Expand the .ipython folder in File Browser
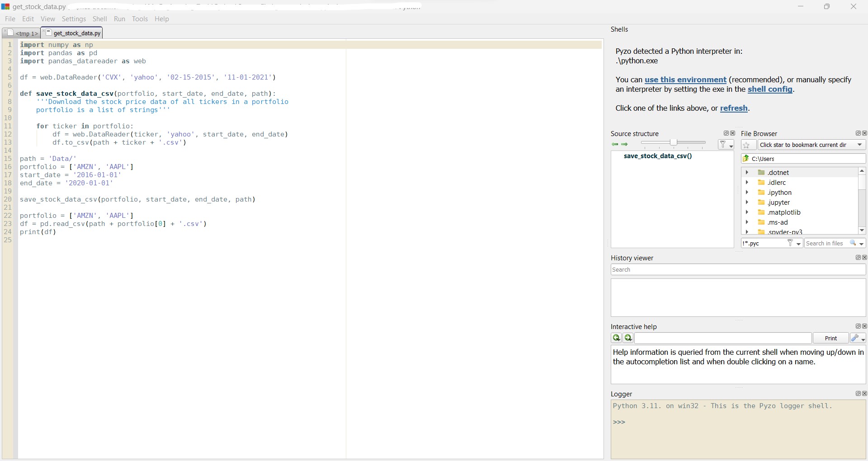The width and height of the screenshot is (868, 461). click(x=748, y=193)
